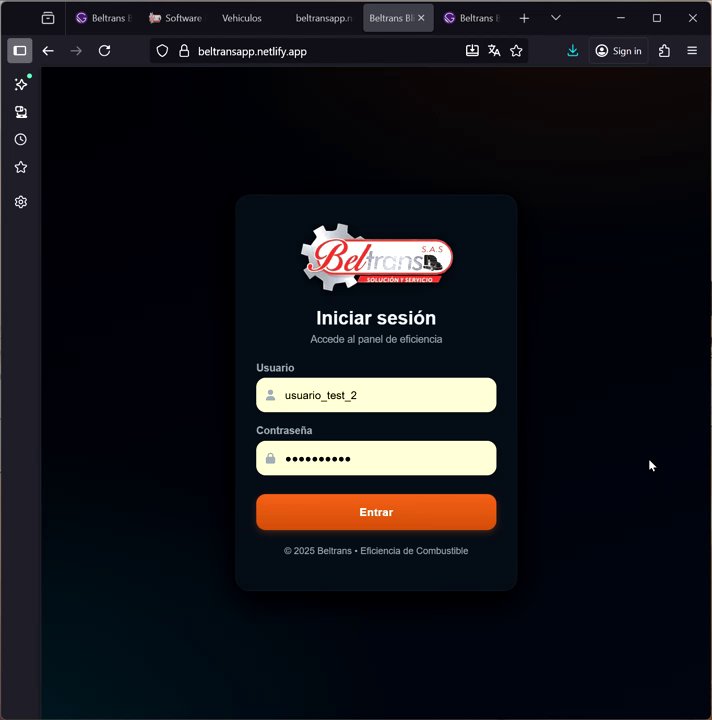View site security padlock info
This screenshot has width=712, height=720.
coord(184,51)
